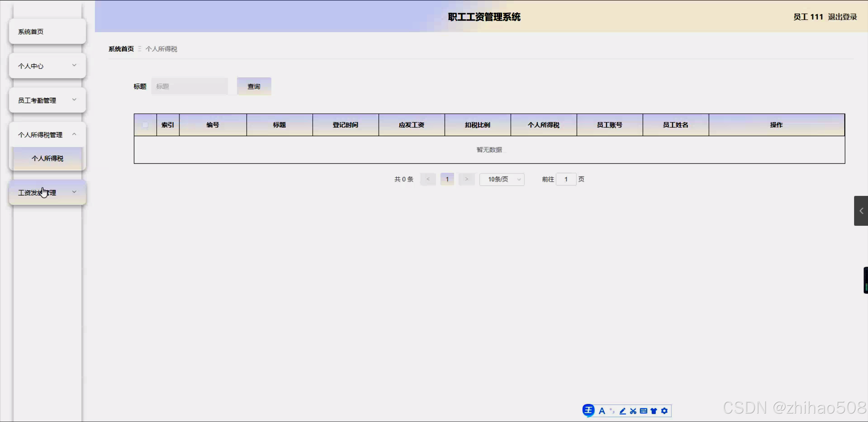Click the punctuation mode icon in IME bar
The image size is (868, 422).
pos(612,411)
